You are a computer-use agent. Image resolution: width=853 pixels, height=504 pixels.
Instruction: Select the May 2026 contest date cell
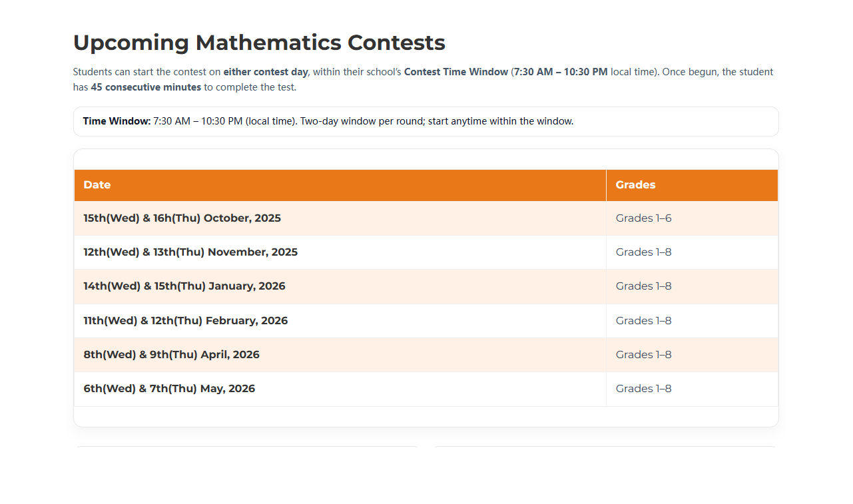click(x=169, y=389)
